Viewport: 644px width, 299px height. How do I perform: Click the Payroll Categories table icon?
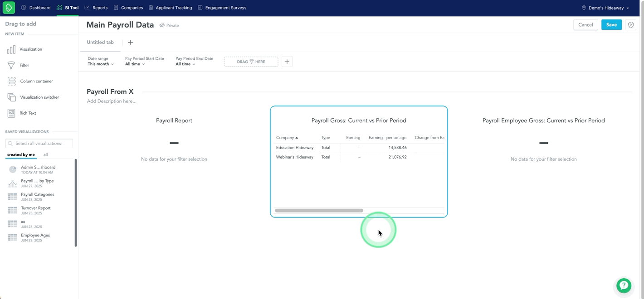13,197
